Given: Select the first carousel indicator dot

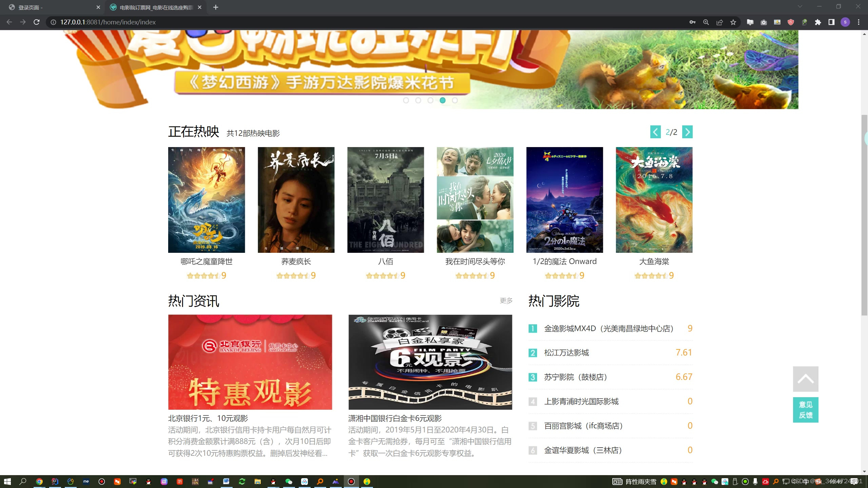Looking at the screenshot, I should coord(406,100).
